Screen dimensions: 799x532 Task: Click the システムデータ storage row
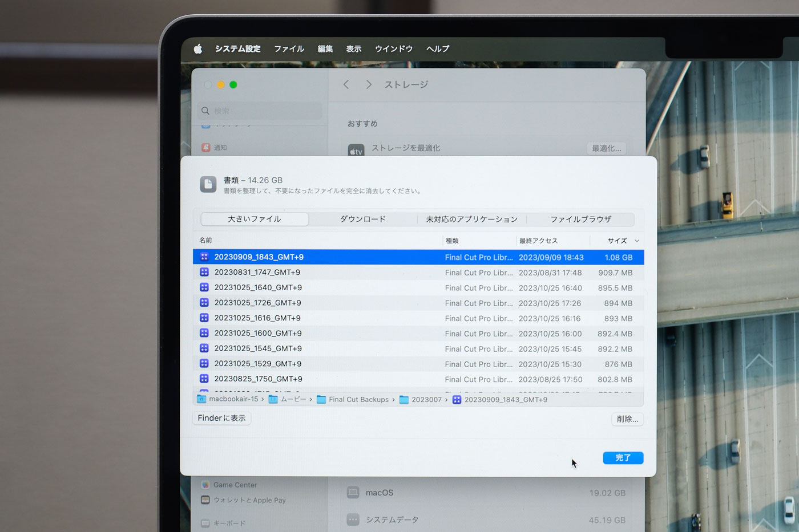coord(486,519)
